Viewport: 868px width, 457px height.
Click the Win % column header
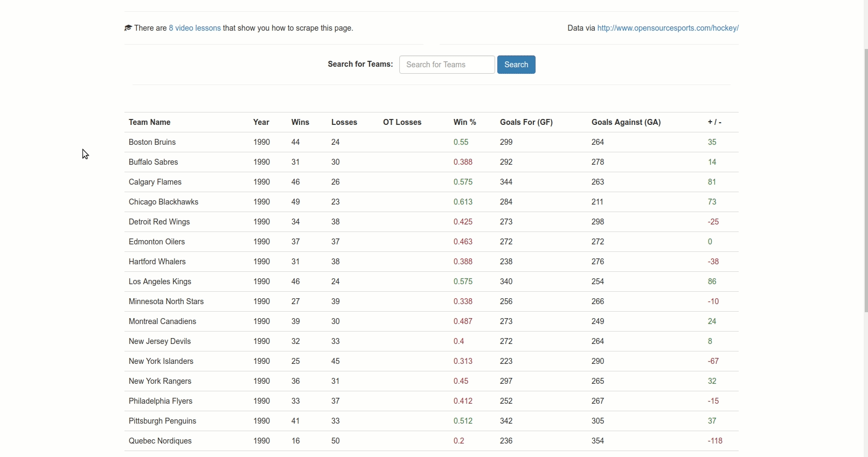coord(465,122)
